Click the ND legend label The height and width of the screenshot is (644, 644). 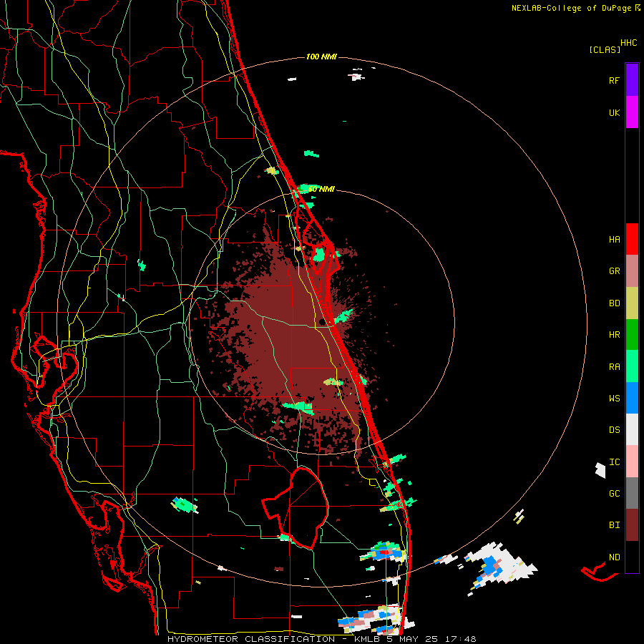click(614, 557)
